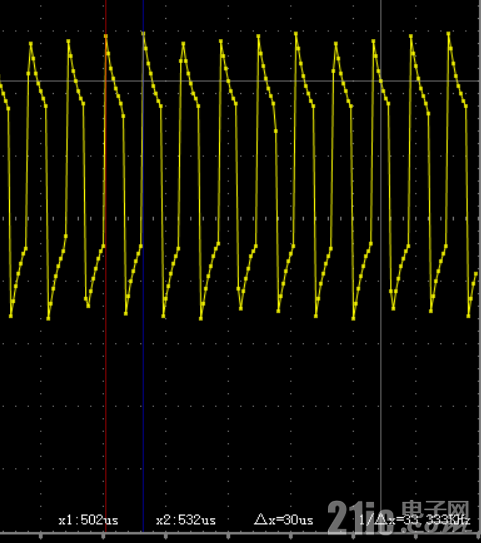Viewport: 481px width, 543px height.
Task: Click the rightmost waveform trough sample point
Action: pyautogui.click(x=469, y=316)
